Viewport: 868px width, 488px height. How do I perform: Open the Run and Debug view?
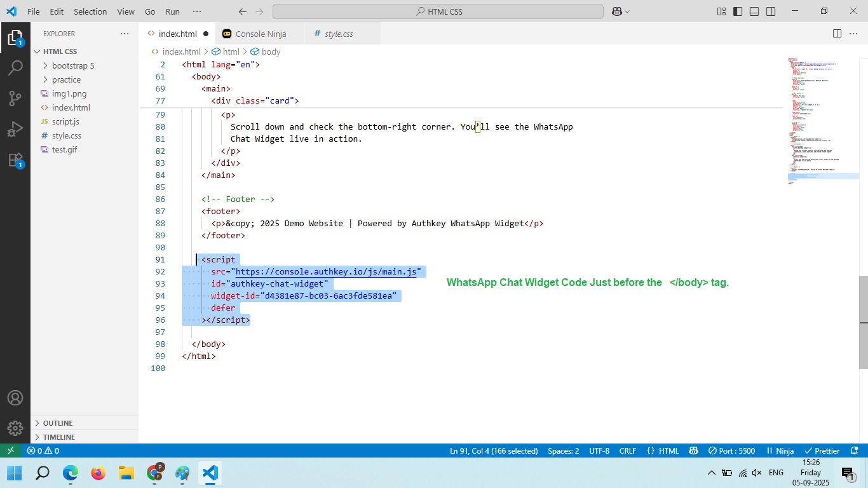click(x=15, y=129)
